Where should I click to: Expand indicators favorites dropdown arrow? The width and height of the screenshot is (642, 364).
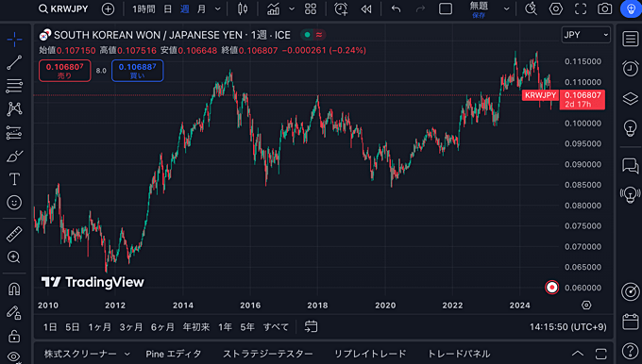pyautogui.click(x=292, y=8)
